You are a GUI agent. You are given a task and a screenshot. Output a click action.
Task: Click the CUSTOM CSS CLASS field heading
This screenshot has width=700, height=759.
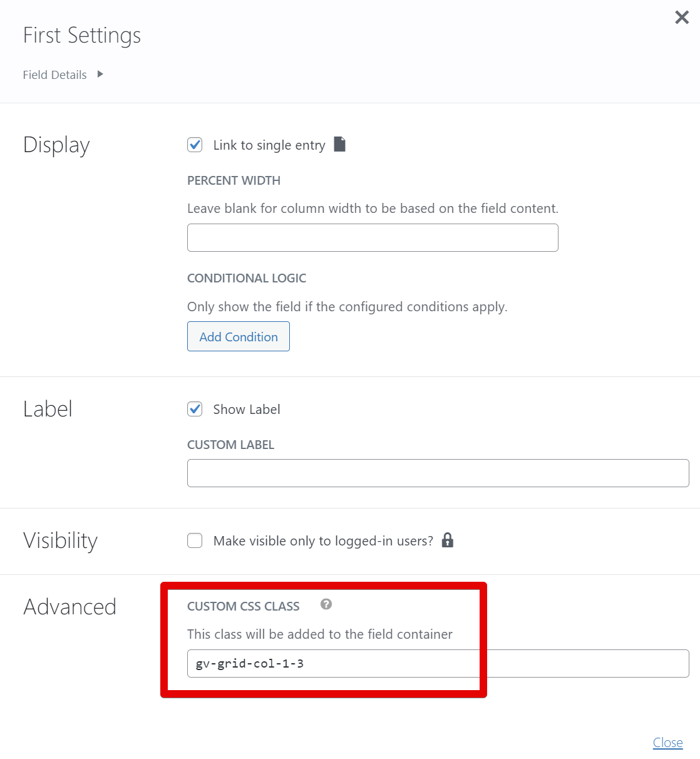(x=244, y=606)
